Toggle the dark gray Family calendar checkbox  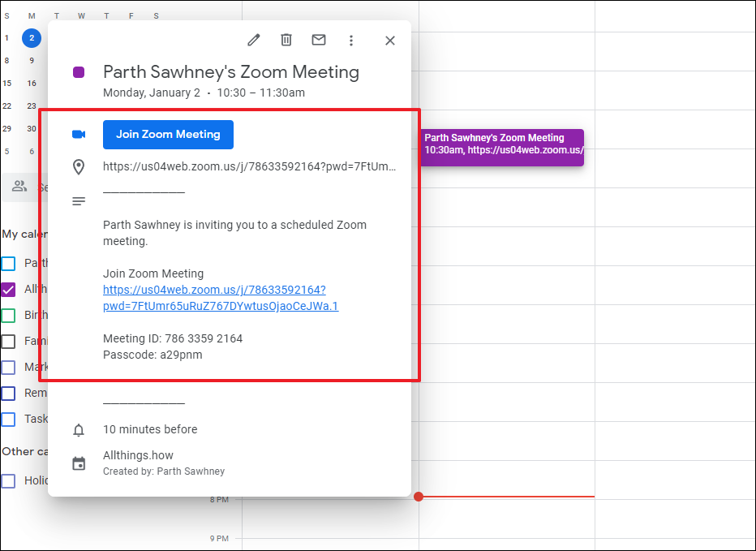(8, 342)
